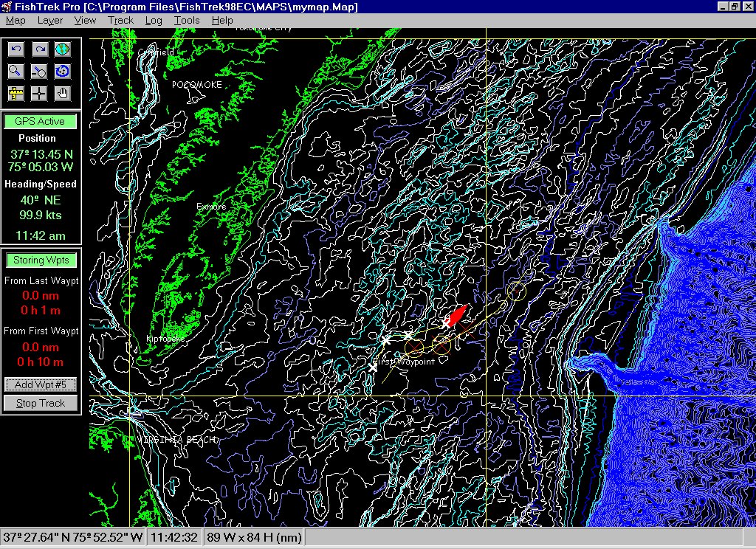Click the 0 h 10 m first waypoint time
This screenshot has height=549, width=756.
41,362
